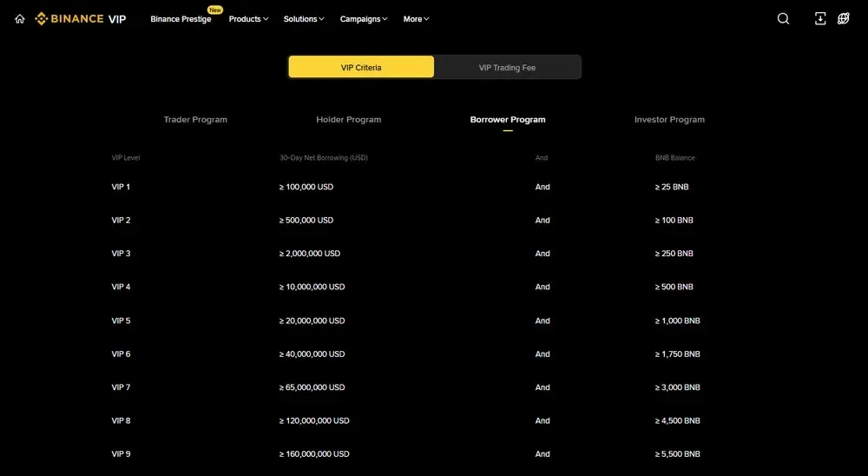Image resolution: width=868 pixels, height=476 pixels.
Task: Expand the Solutions dropdown menu
Action: (x=304, y=19)
